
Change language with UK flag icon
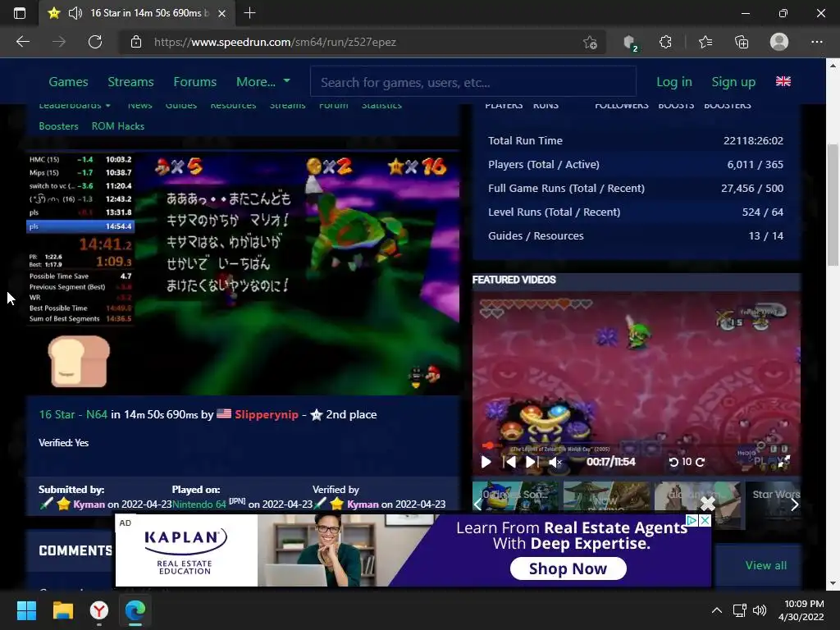click(x=783, y=81)
